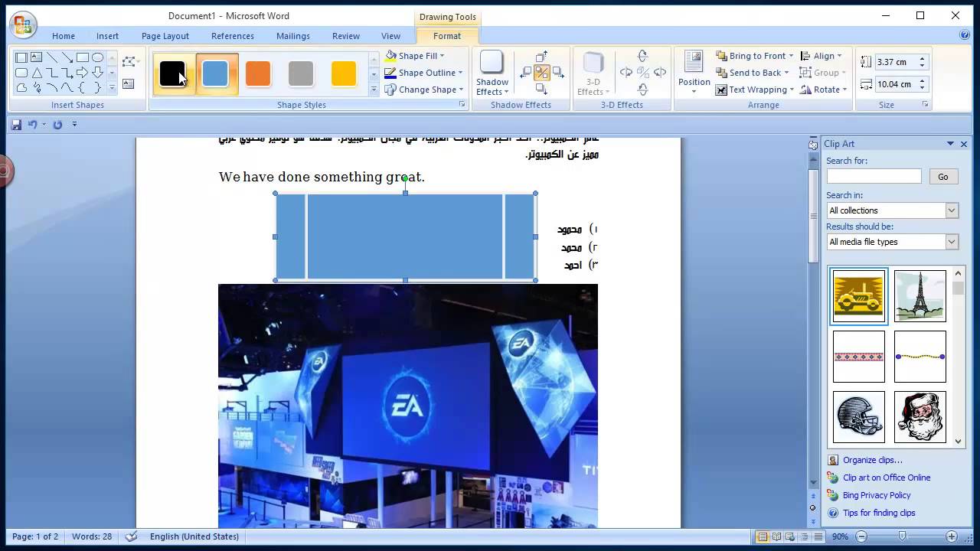The image size is (980, 551).
Task: Click the zoom out minus button
Action: tap(861, 536)
